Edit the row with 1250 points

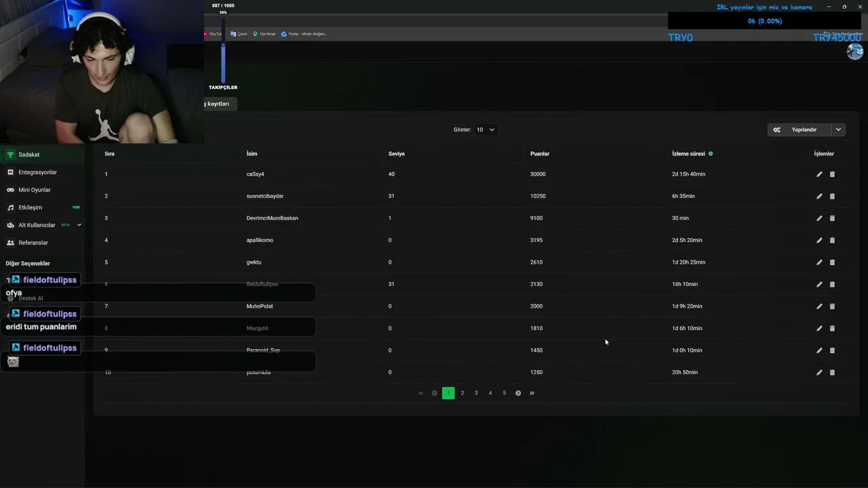tap(819, 373)
